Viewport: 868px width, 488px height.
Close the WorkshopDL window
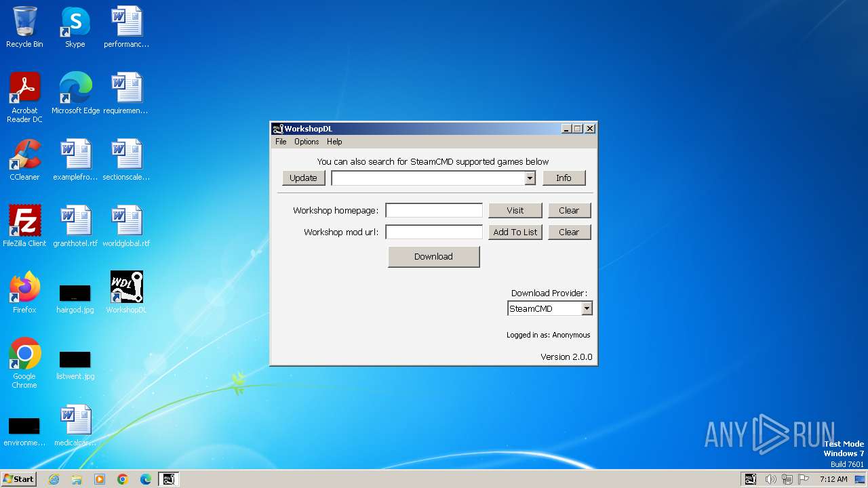coord(590,129)
